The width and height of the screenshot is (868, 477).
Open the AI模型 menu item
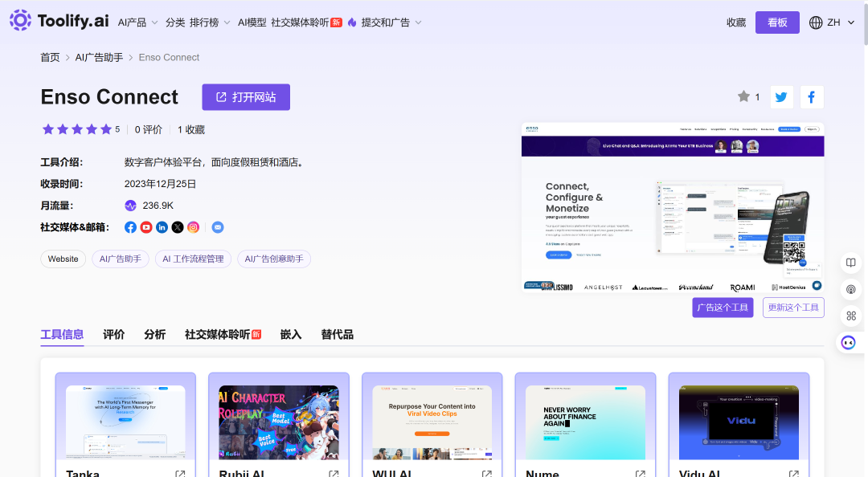252,22
